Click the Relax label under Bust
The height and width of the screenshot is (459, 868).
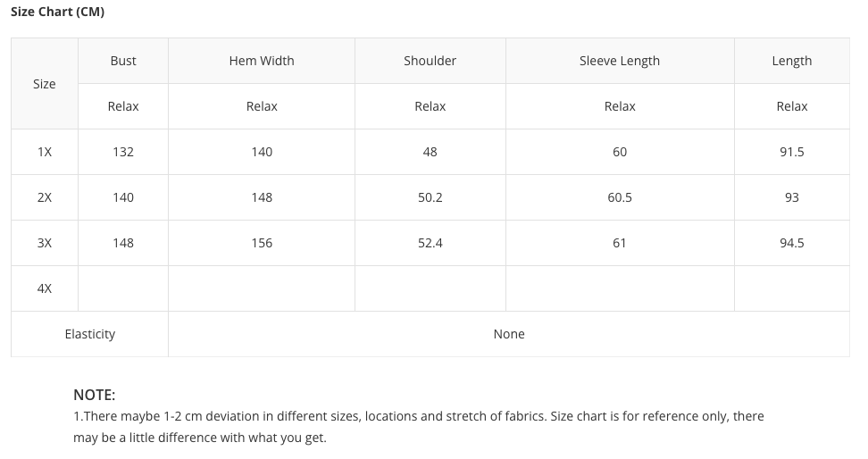click(x=123, y=106)
